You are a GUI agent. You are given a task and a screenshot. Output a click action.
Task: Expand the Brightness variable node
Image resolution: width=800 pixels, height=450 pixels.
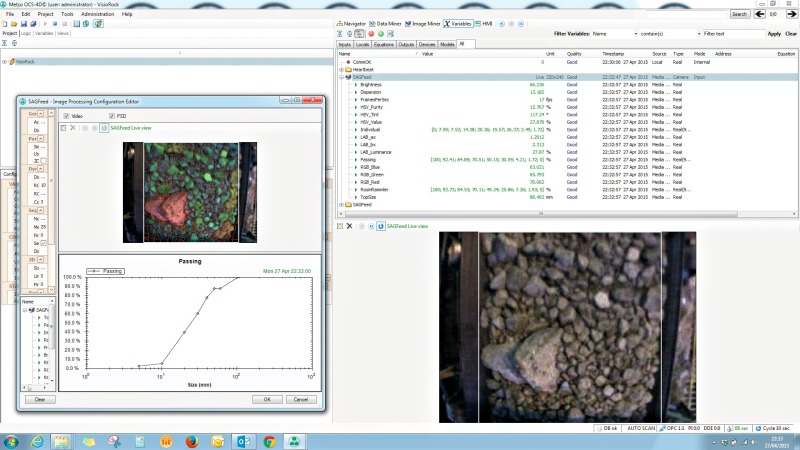pos(355,85)
